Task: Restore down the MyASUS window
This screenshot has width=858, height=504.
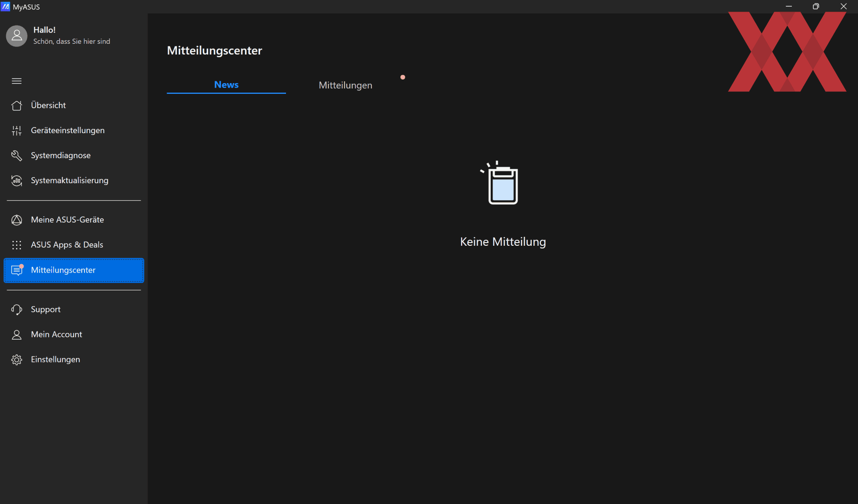Action: (x=816, y=6)
